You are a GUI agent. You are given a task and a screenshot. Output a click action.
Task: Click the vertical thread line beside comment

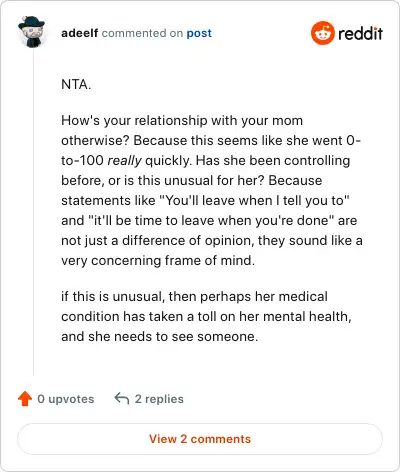coord(33,213)
